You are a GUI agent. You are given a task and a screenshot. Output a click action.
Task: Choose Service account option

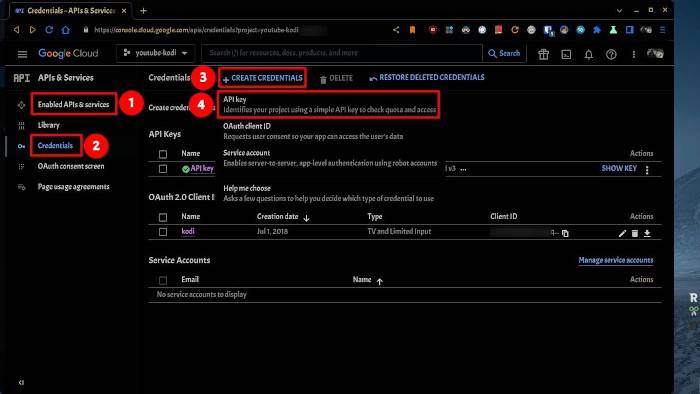pos(330,158)
